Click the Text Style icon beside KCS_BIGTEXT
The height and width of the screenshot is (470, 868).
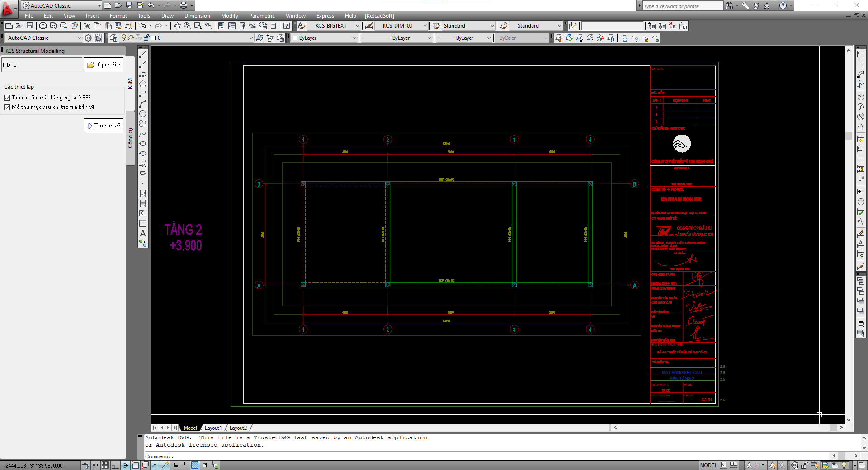coord(301,26)
